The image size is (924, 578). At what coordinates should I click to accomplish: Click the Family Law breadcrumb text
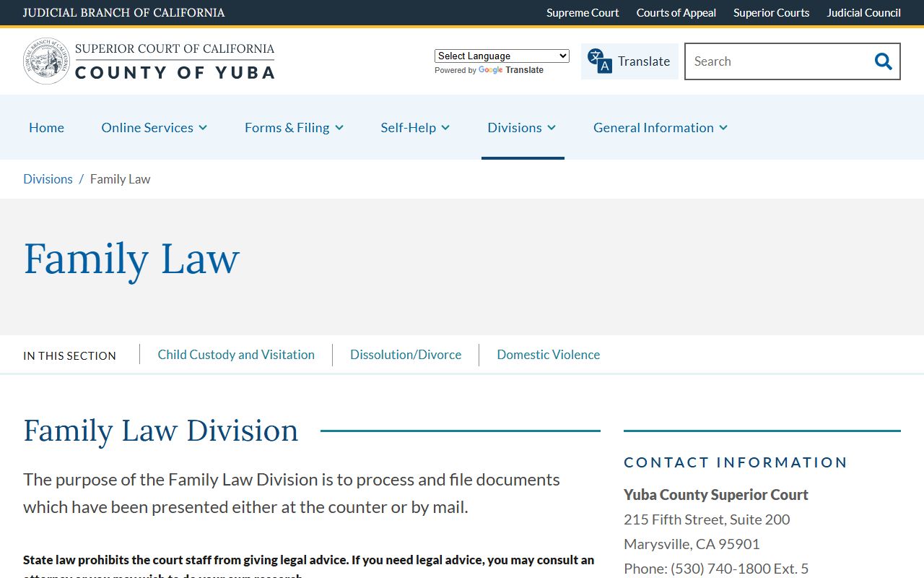[x=121, y=179]
